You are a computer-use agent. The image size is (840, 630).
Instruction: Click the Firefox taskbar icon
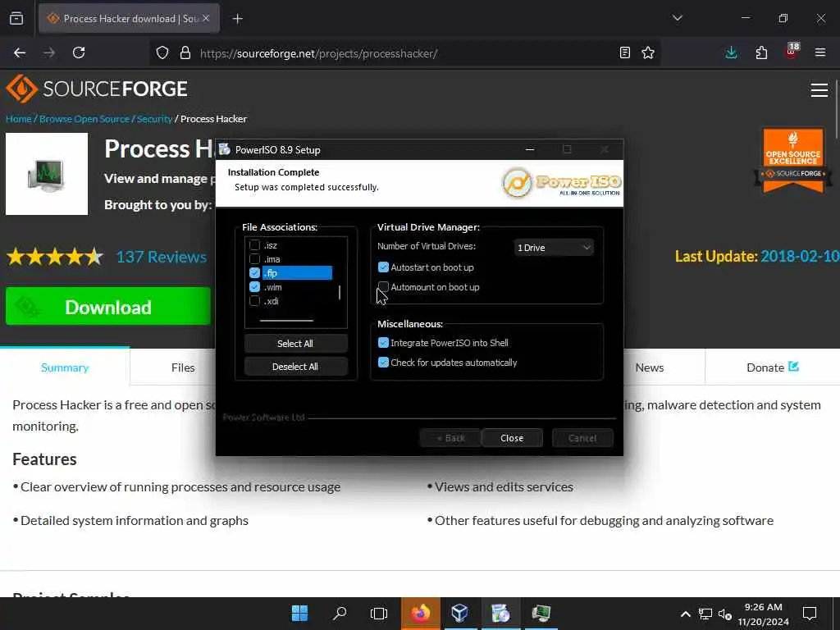point(421,614)
